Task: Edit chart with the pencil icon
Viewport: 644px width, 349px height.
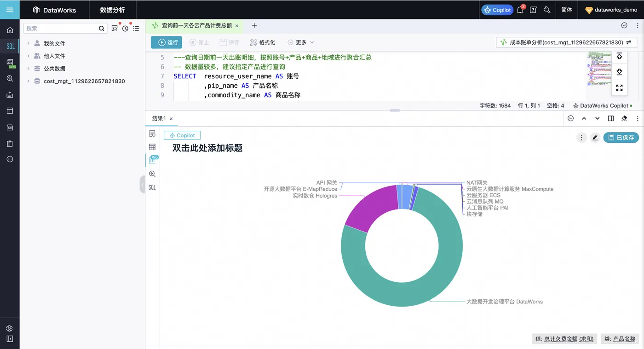Action: point(595,137)
